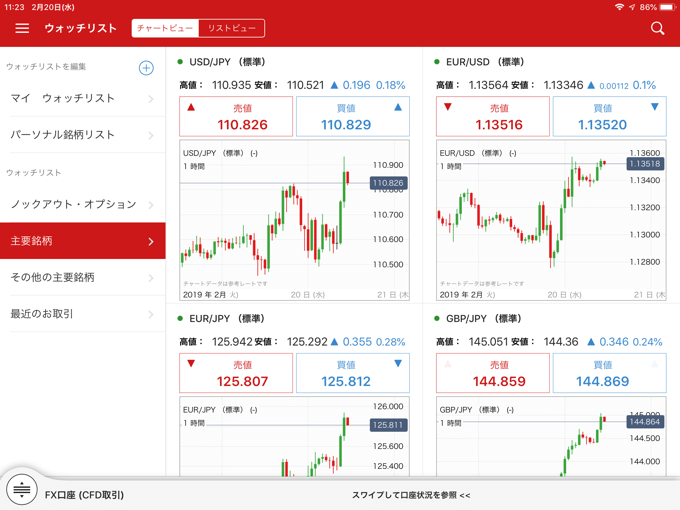Buy GBP/JPY at 144.869
Viewport: 680px width, 510px height.
[x=609, y=373]
